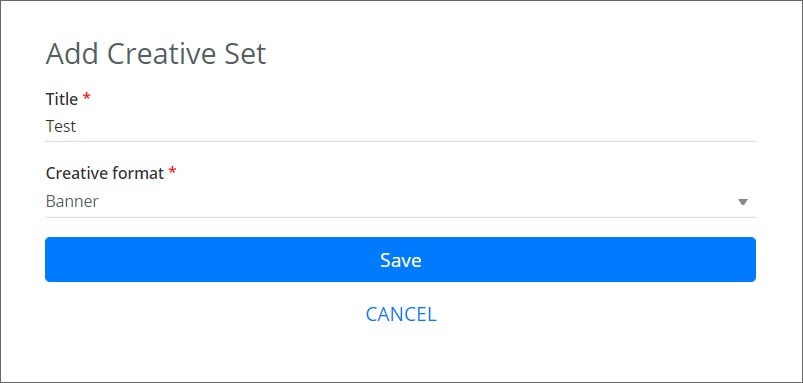Click the blue Save button
This screenshot has width=803, height=383.
(400, 260)
